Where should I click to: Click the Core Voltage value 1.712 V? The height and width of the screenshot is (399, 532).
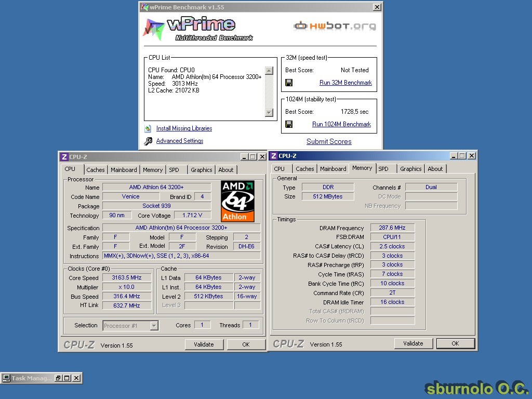click(x=192, y=215)
